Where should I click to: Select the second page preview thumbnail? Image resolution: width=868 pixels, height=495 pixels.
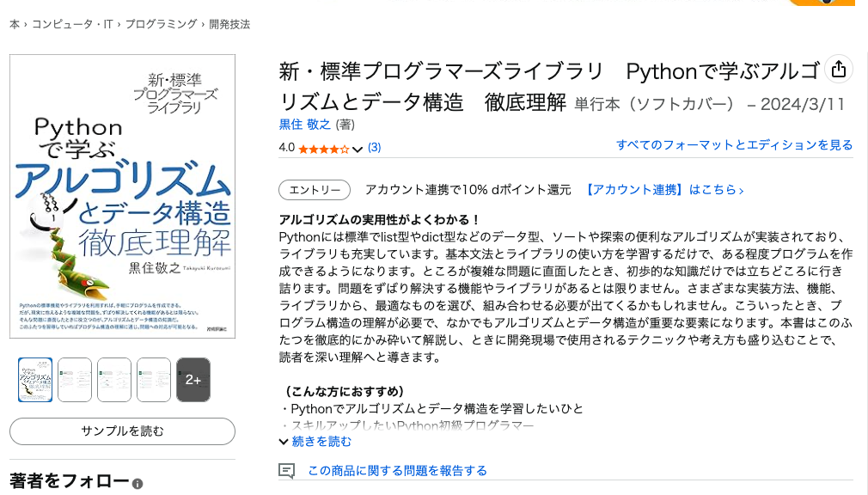(75, 380)
